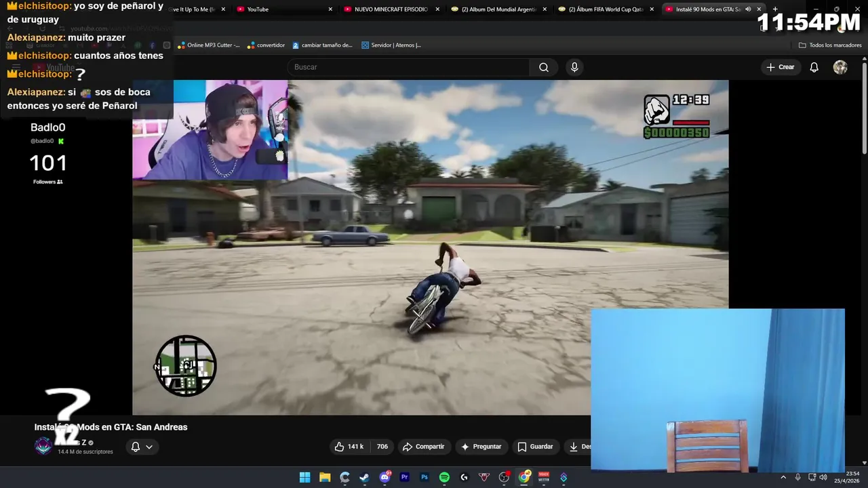This screenshot has height=488, width=868.
Task: Mute audio icon on GTA mods tab
Action: [748, 9]
